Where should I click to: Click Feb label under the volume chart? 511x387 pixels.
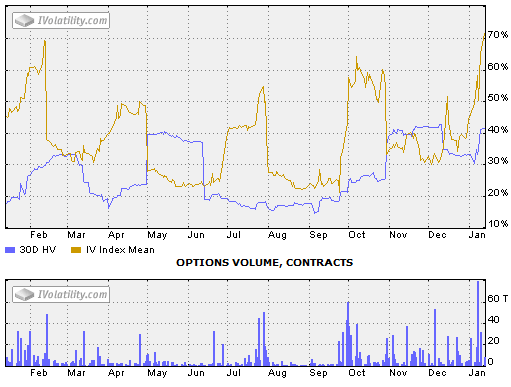pos(39,373)
